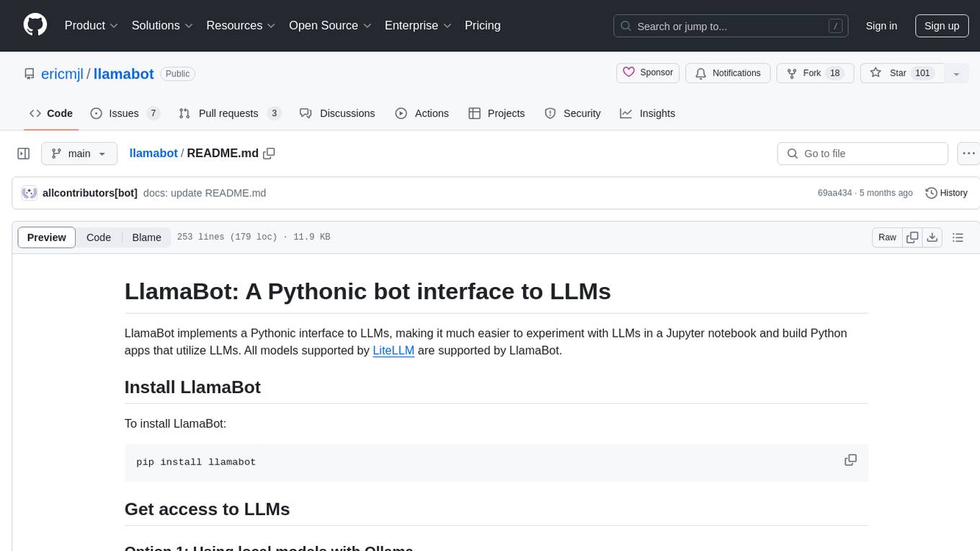This screenshot has height=551, width=980.
Task: Switch to the Actions tab
Action: (422, 113)
